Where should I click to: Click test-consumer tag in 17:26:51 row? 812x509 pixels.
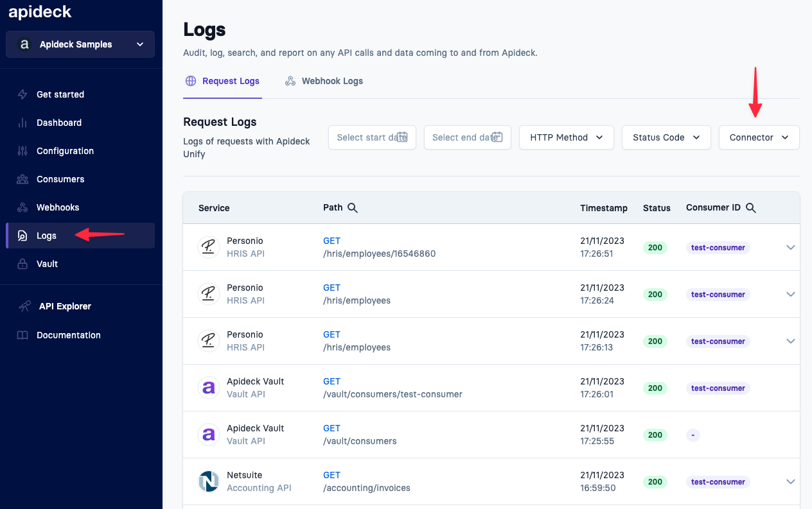(718, 248)
